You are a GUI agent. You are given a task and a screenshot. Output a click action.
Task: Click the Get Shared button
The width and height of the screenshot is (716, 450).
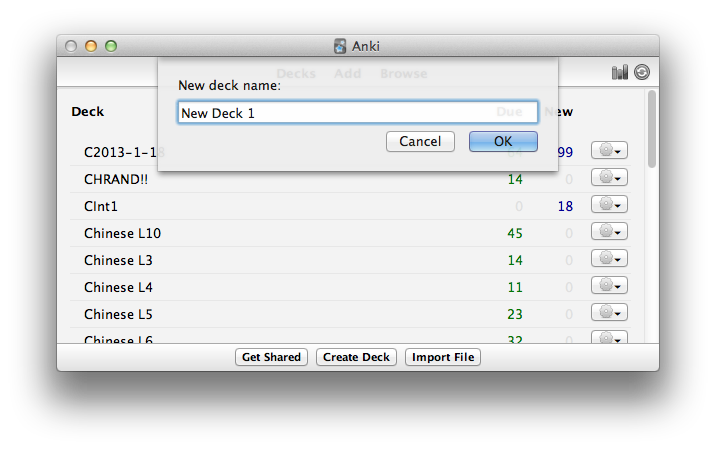click(x=271, y=357)
